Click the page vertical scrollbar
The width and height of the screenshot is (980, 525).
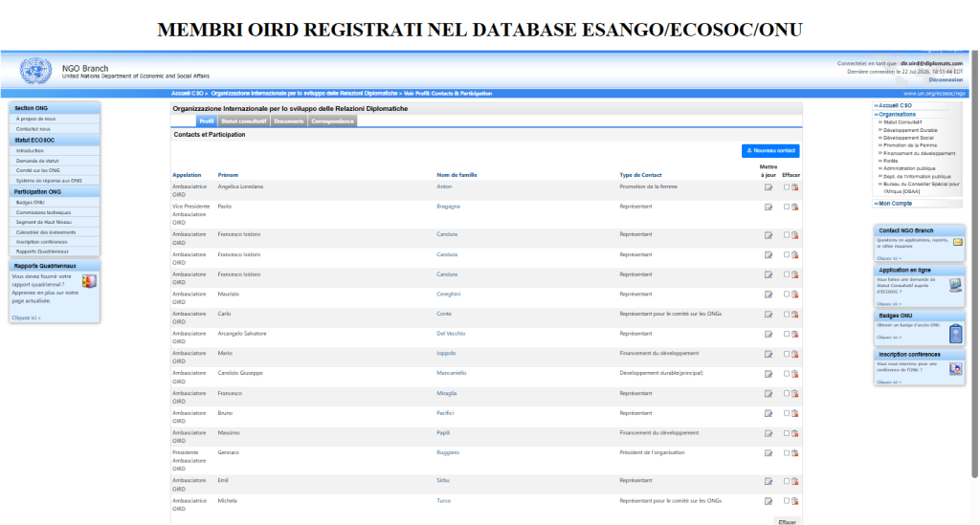[x=974, y=264]
